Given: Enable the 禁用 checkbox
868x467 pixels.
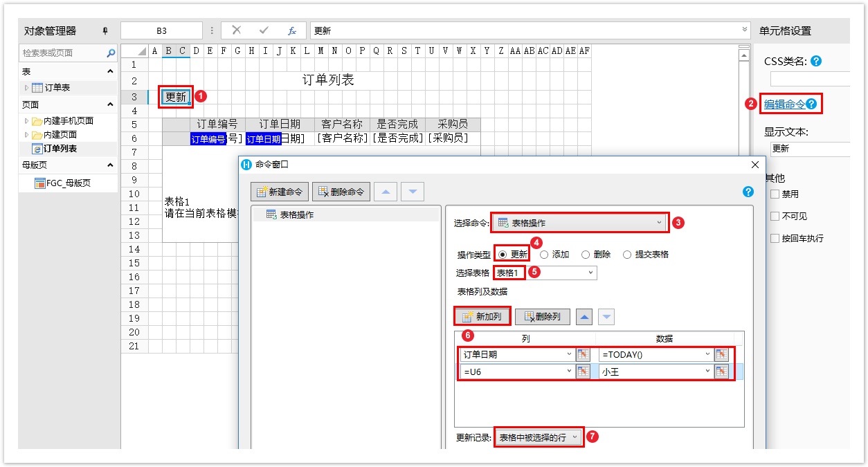Looking at the screenshot, I should tap(775, 194).
